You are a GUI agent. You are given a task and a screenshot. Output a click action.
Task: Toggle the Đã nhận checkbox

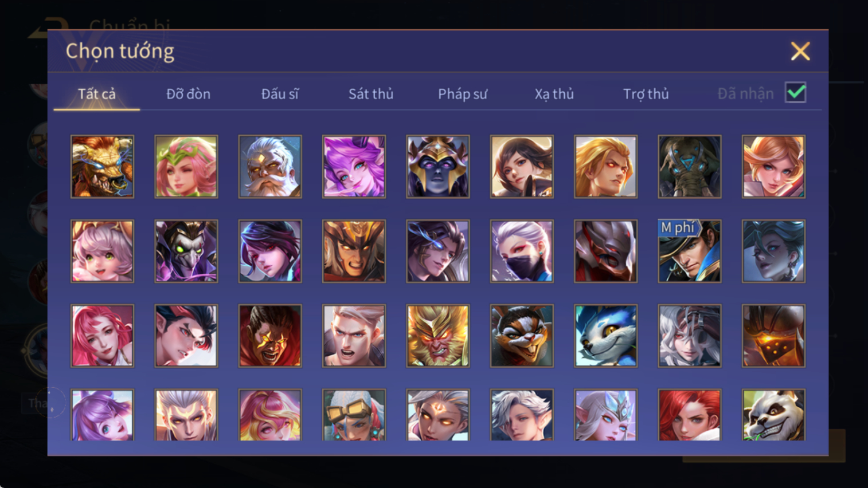[x=796, y=92]
